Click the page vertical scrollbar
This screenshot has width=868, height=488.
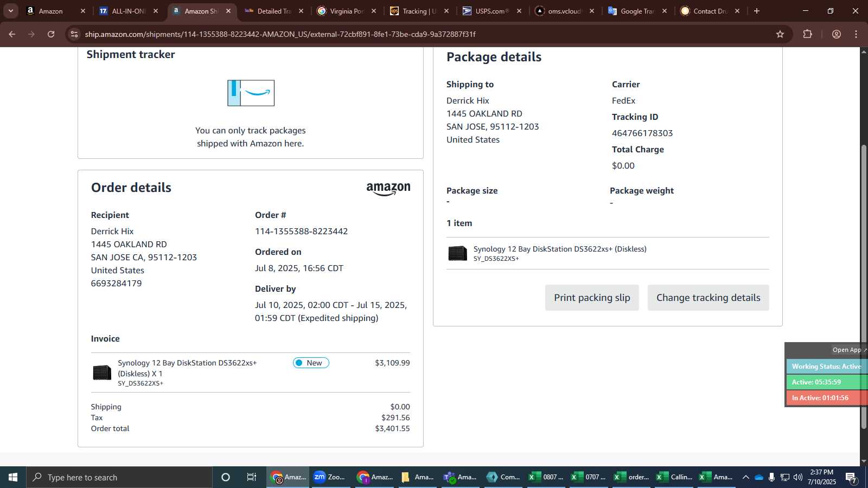(x=864, y=287)
